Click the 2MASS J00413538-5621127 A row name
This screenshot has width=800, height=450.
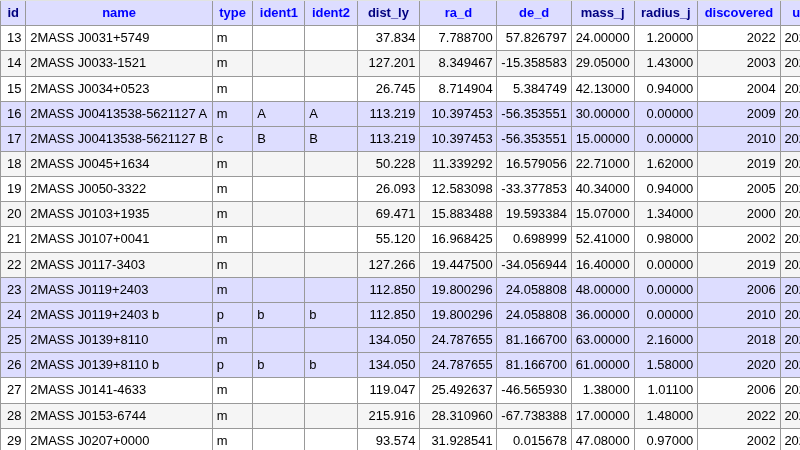pyautogui.click(x=118, y=114)
